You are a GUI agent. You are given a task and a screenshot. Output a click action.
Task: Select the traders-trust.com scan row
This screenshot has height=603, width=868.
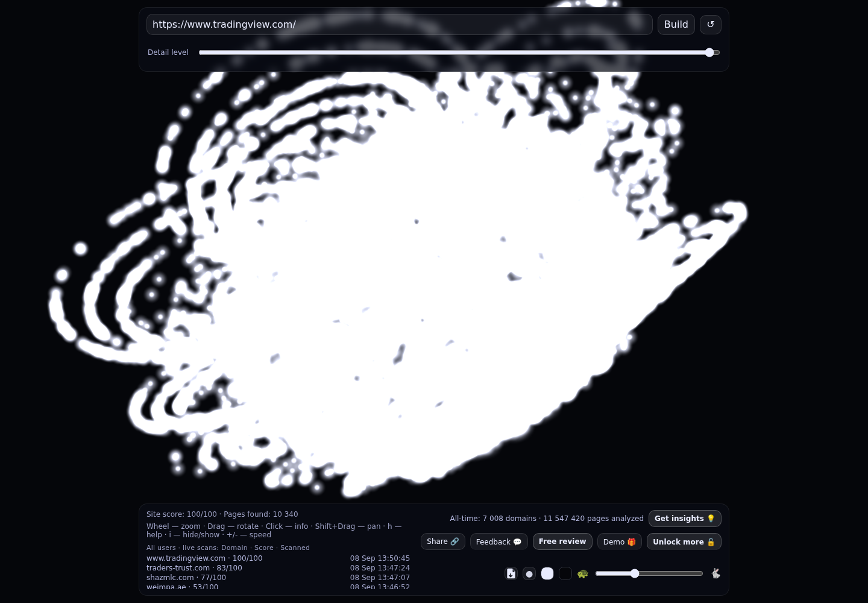pyautogui.click(x=278, y=568)
